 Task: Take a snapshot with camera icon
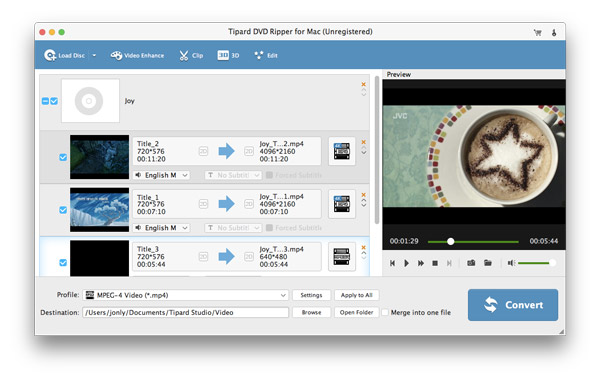(x=471, y=263)
